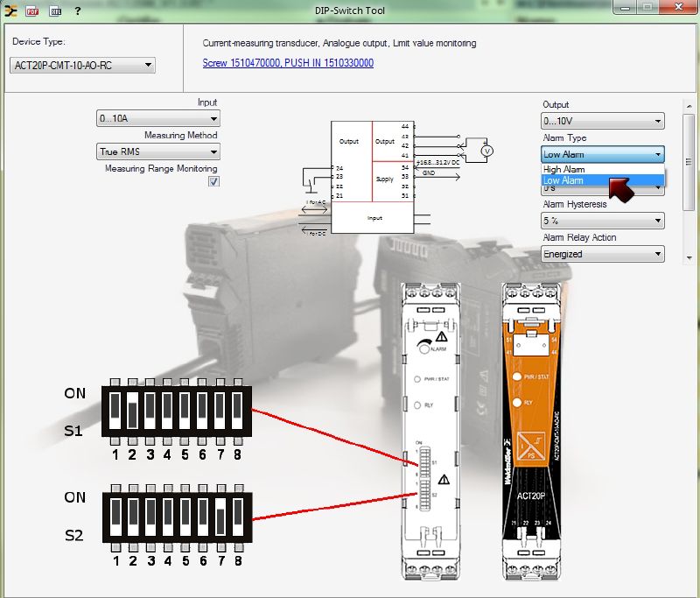Expand the Input range 0...10A dropdown
Screen dimensions: 700x598
(x=158, y=118)
